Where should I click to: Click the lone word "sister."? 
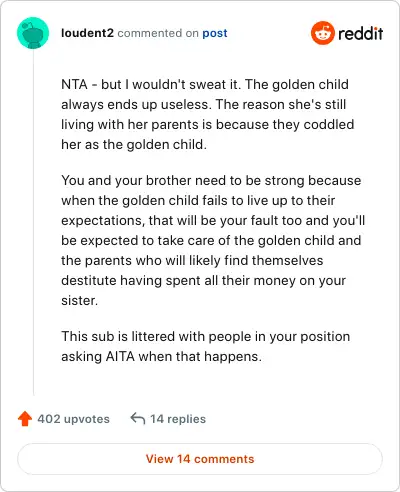click(79, 301)
